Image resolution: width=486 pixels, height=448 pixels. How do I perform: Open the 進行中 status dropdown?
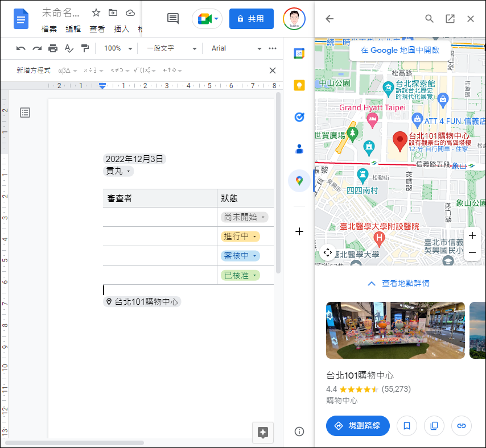pyautogui.click(x=240, y=237)
